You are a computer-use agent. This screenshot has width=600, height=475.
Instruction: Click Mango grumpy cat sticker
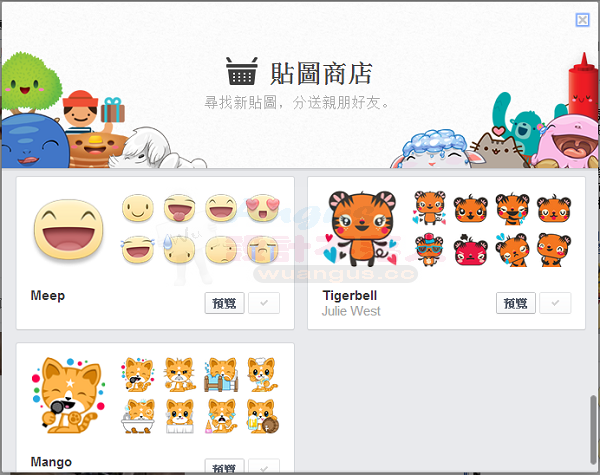pyautogui.click(x=179, y=374)
